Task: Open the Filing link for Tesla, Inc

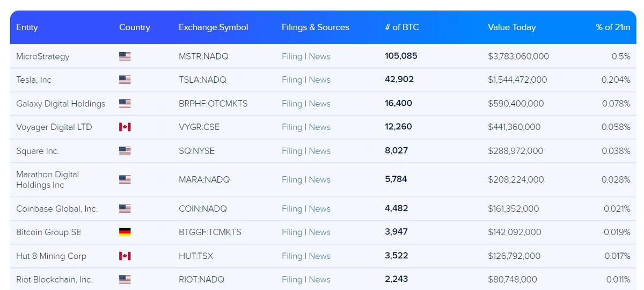Action: 292,80
